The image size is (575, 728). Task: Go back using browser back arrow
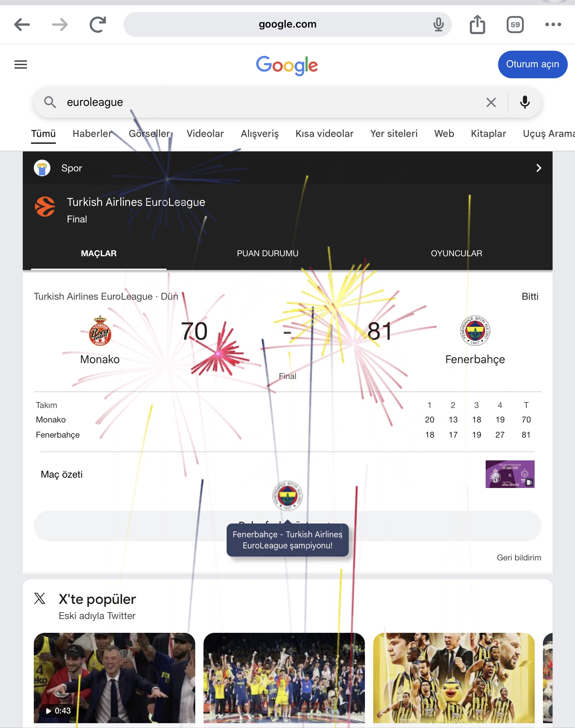click(x=22, y=24)
